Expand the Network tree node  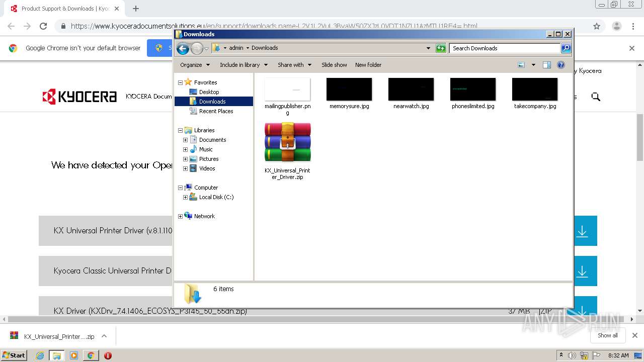pyautogui.click(x=180, y=216)
